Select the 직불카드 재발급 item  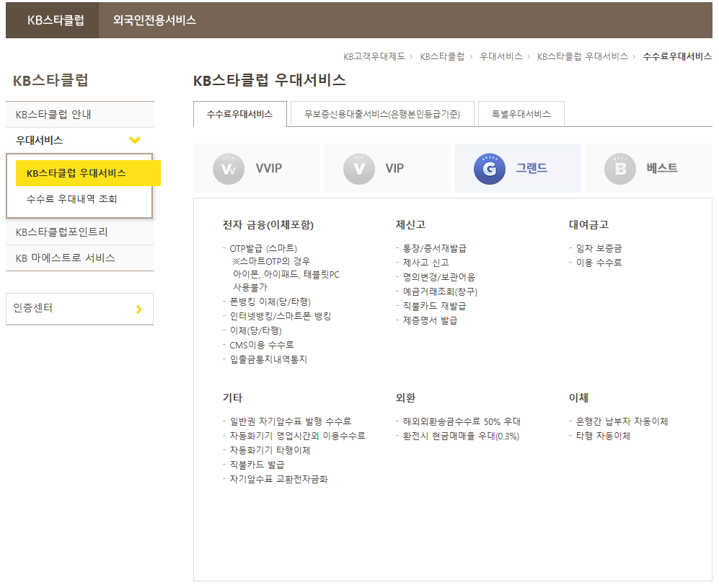pyautogui.click(x=434, y=306)
